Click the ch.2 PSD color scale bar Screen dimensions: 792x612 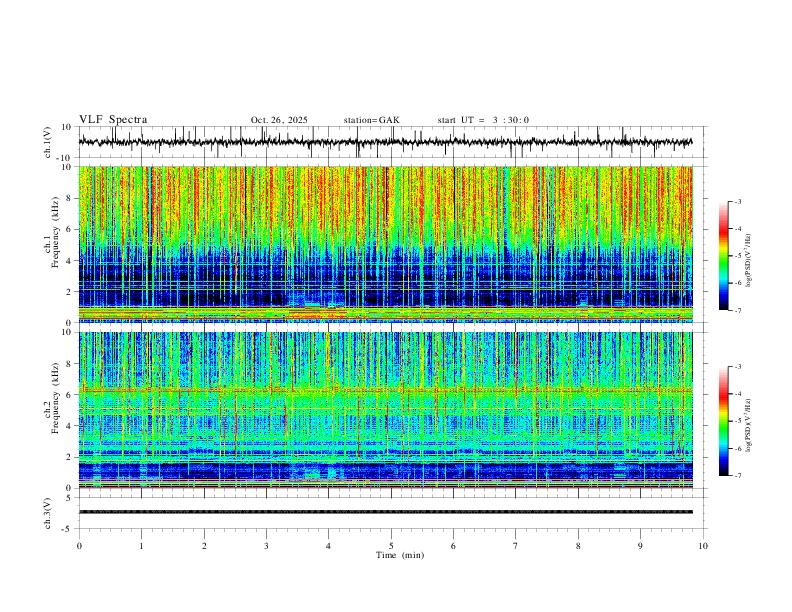tap(724, 421)
